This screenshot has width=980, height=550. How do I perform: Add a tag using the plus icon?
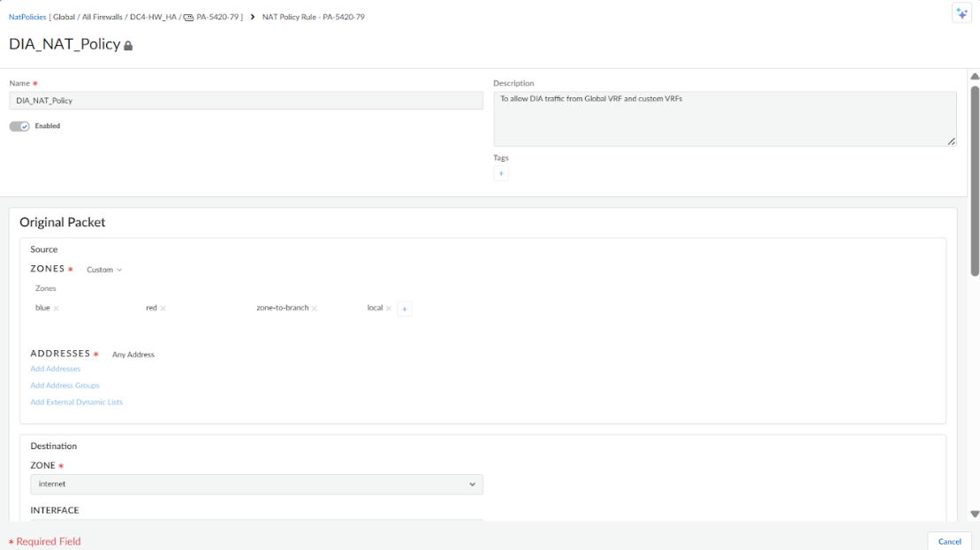[501, 173]
